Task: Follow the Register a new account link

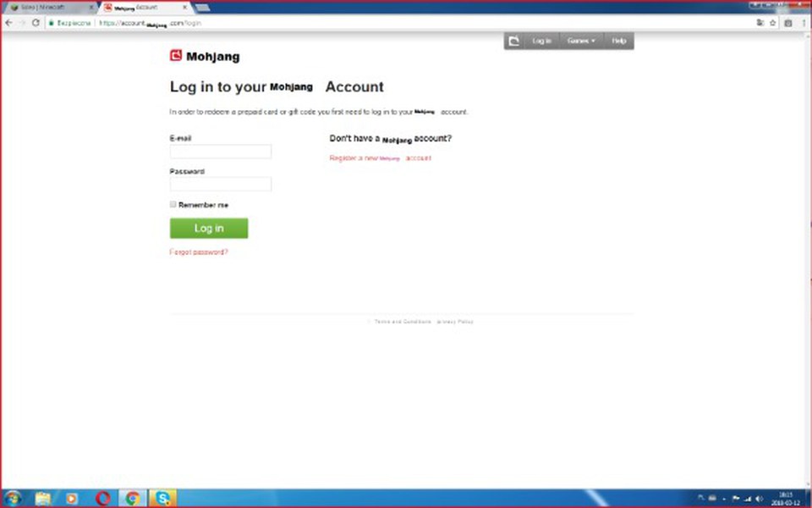Action: 380,158
